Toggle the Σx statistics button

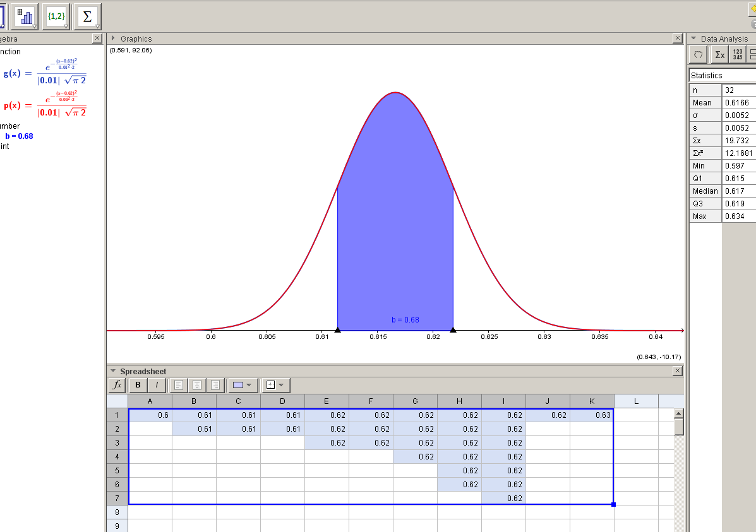[x=719, y=55]
